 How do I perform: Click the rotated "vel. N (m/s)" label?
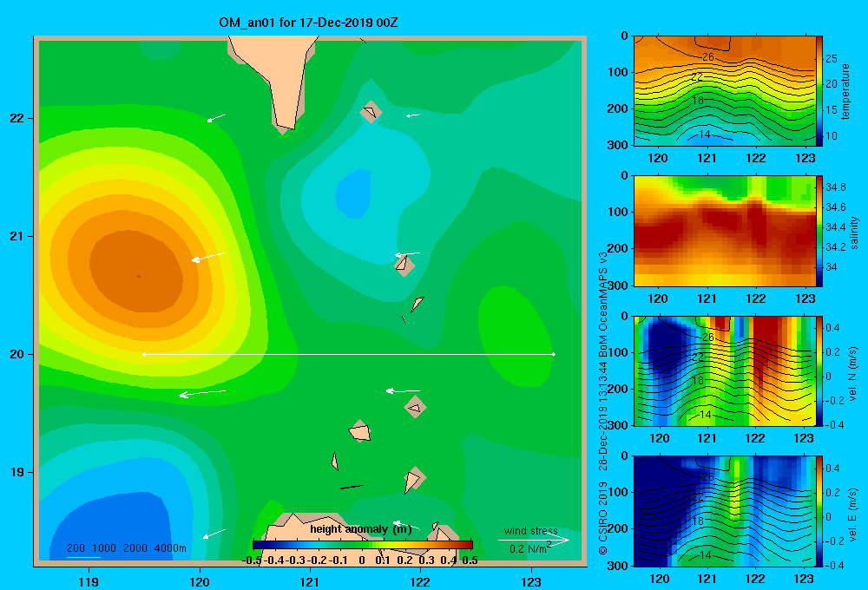[853, 374]
